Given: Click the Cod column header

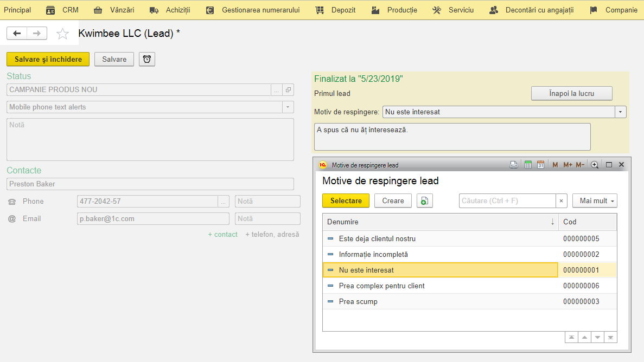Looking at the screenshot, I should click(x=588, y=222).
